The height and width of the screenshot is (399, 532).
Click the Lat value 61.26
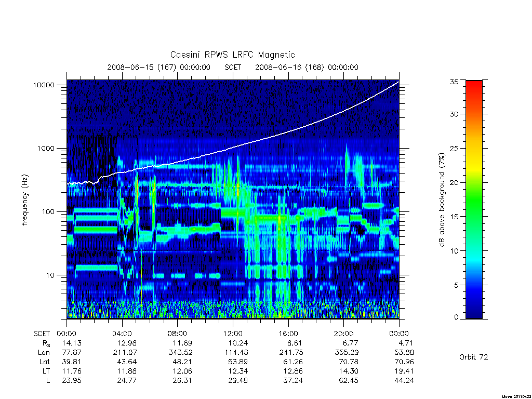[293, 362]
